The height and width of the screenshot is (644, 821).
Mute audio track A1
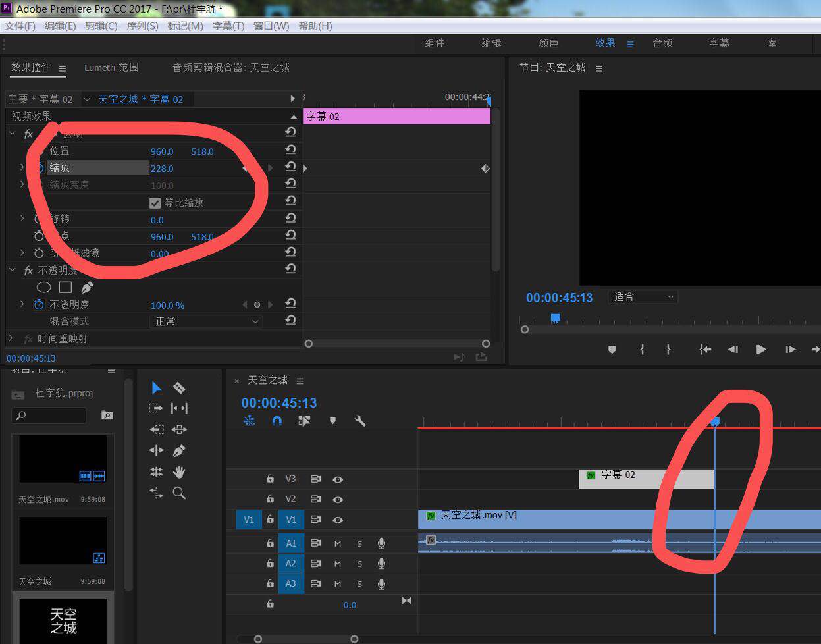tap(338, 544)
